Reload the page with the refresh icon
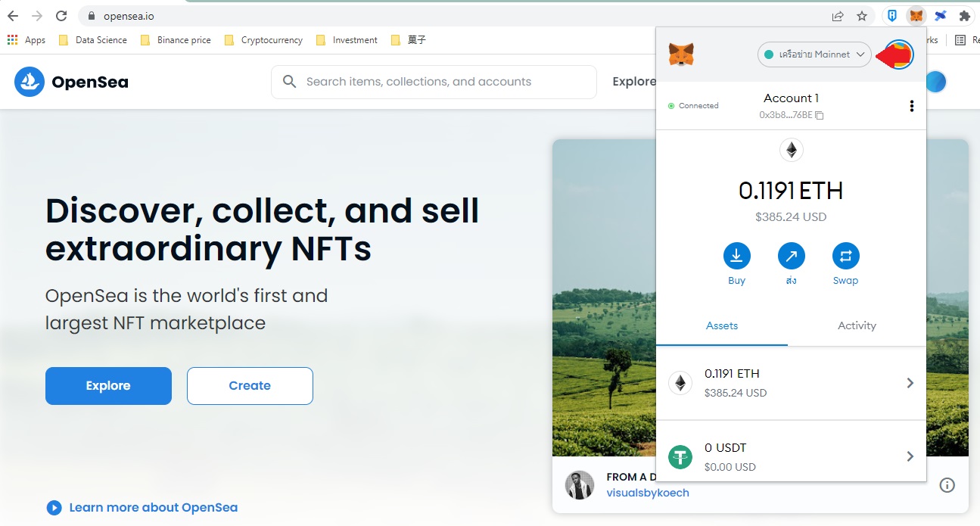The width and height of the screenshot is (980, 526). tap(61, 16)
